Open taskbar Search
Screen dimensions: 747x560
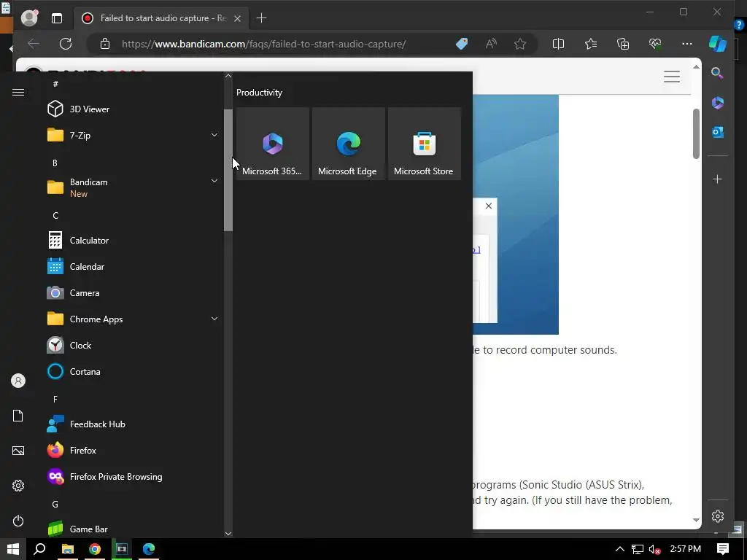click(40, 549)
